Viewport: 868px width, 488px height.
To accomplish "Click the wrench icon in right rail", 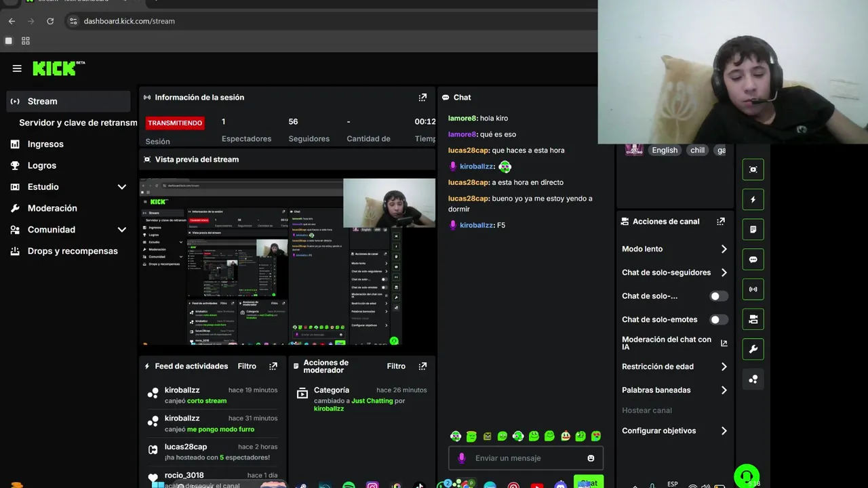I will (x=753, y=349).
